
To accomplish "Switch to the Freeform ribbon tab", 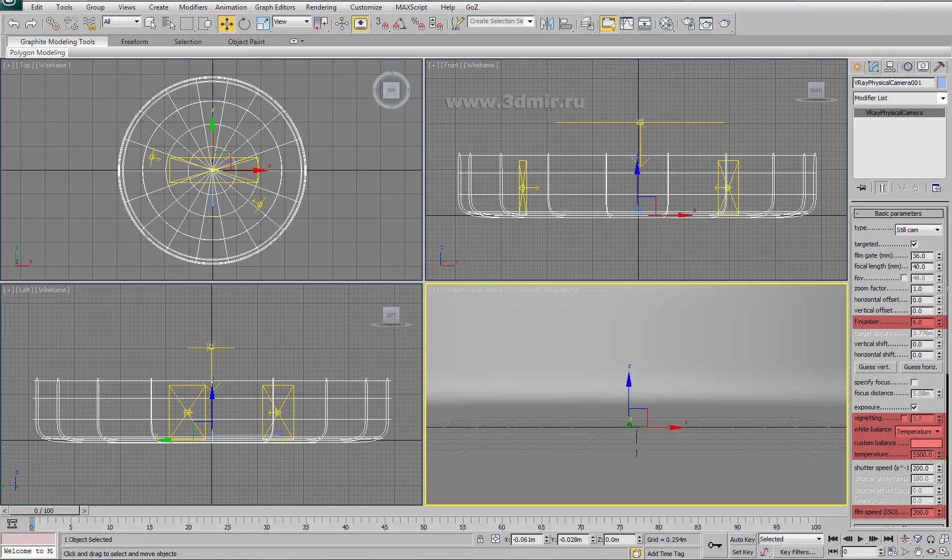I will pyautogui.click(x=134, y=41).
